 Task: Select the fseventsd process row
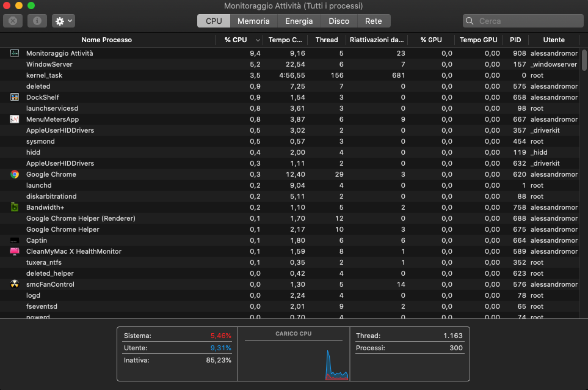coord(290,306)
